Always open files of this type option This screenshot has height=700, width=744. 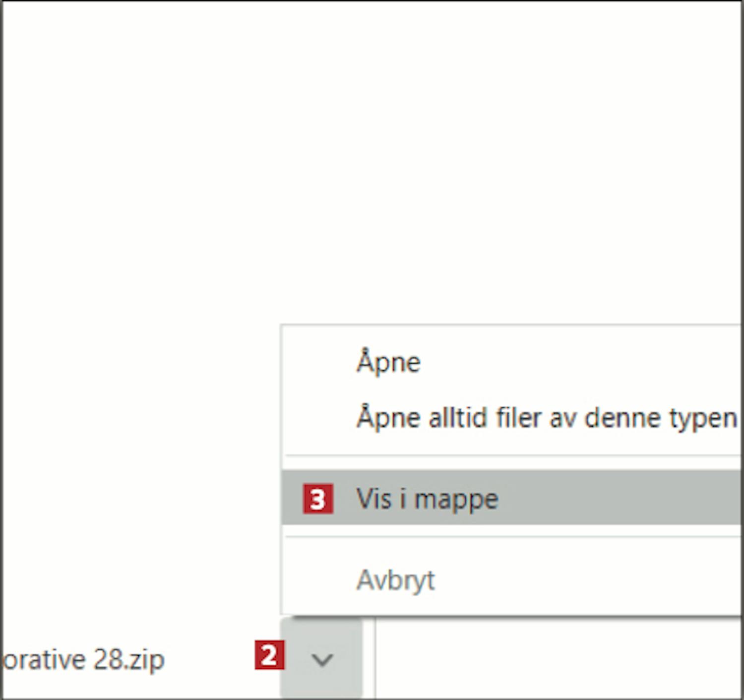tap(546, 418)
